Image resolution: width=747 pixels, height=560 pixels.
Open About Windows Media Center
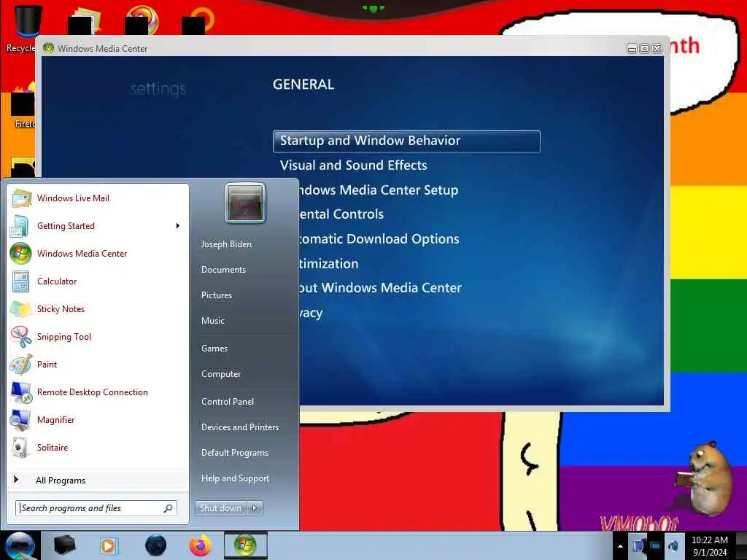click(381, 288)
